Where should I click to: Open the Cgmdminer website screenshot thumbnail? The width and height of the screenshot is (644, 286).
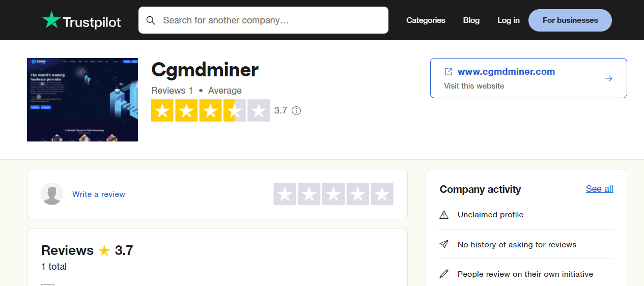[x=82, y=100]
